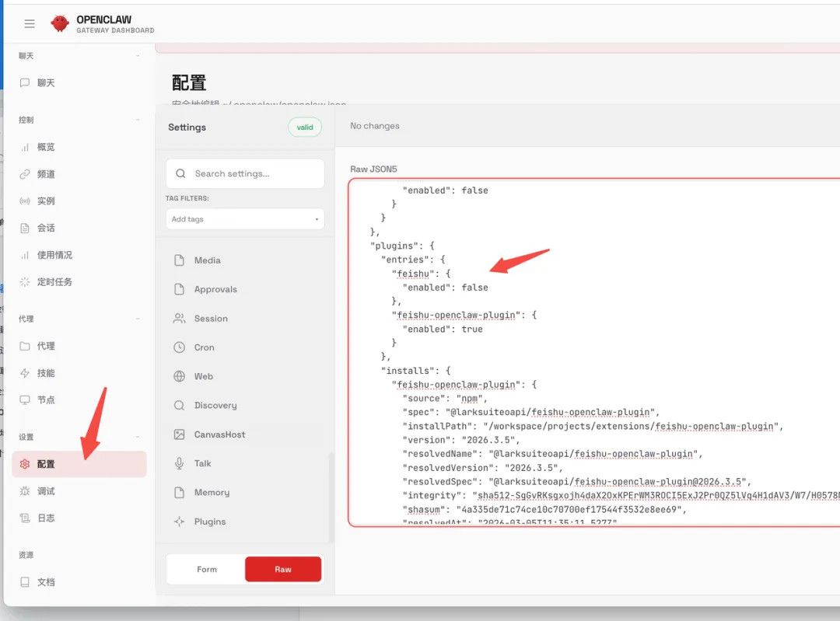This screenshot has height=621, width=840.
Task: Open 聊天 chat item icon
Action: coord(25,83)
